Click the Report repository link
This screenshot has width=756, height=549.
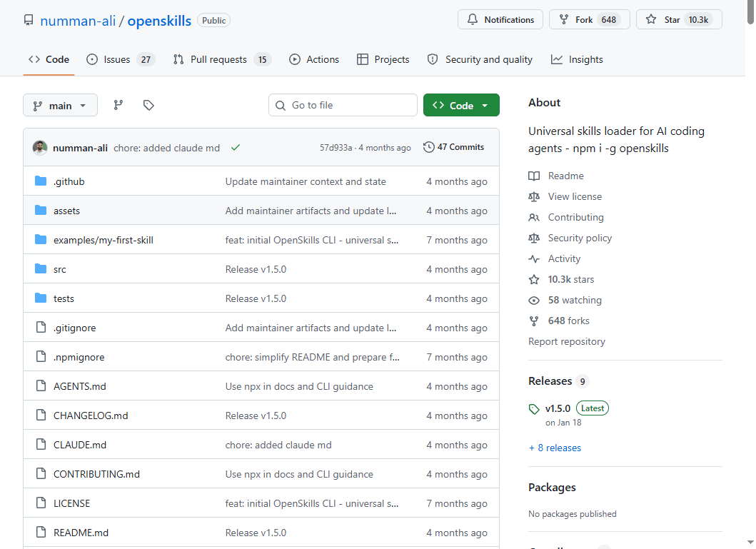[567, 341]
